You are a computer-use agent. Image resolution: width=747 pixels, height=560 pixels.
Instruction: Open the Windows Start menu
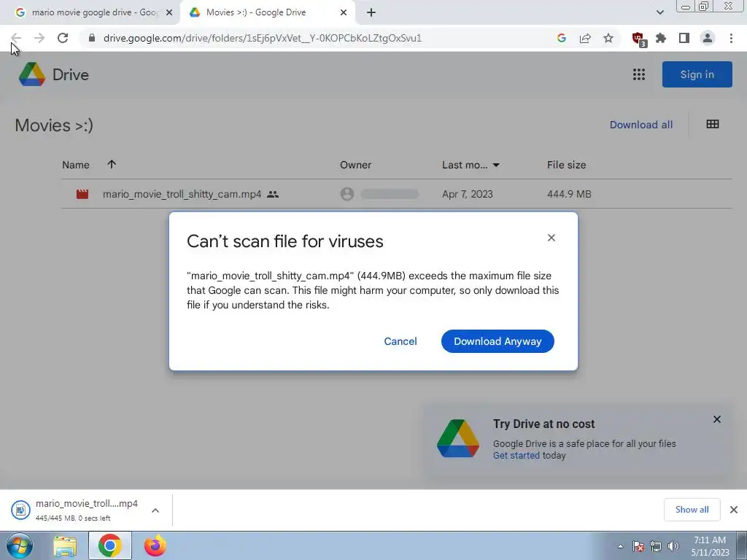pos(20,545)
